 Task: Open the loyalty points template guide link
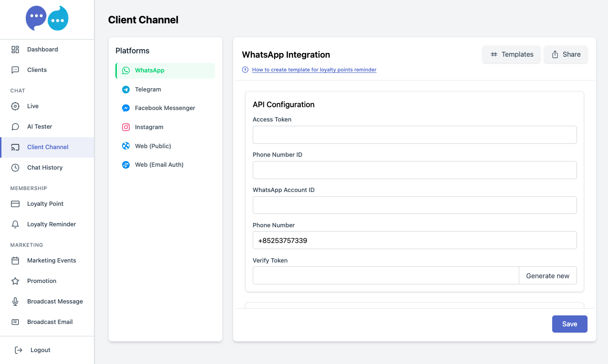pyautogui.click(x=314, y=70)
